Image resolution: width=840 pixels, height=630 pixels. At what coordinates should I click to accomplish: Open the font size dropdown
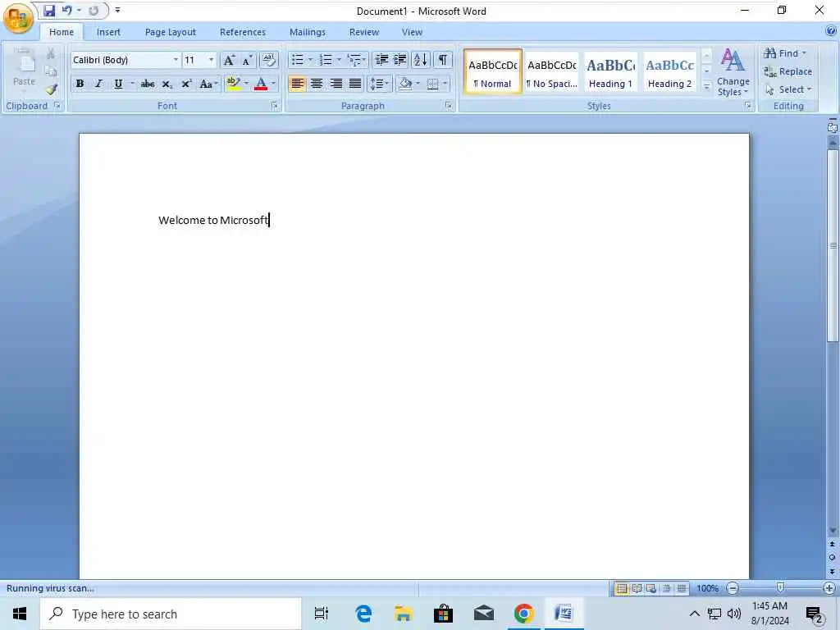(211, 59)
